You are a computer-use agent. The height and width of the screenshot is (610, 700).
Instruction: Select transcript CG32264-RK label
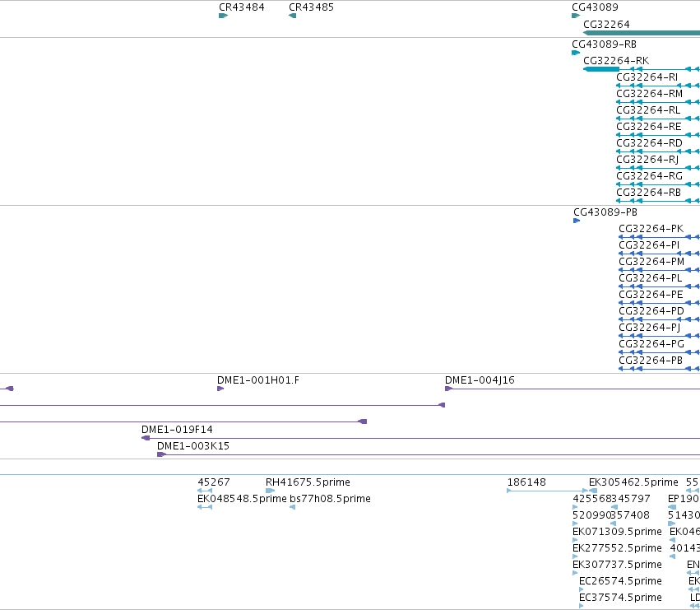pyautogui.click(x=616, y=61)
